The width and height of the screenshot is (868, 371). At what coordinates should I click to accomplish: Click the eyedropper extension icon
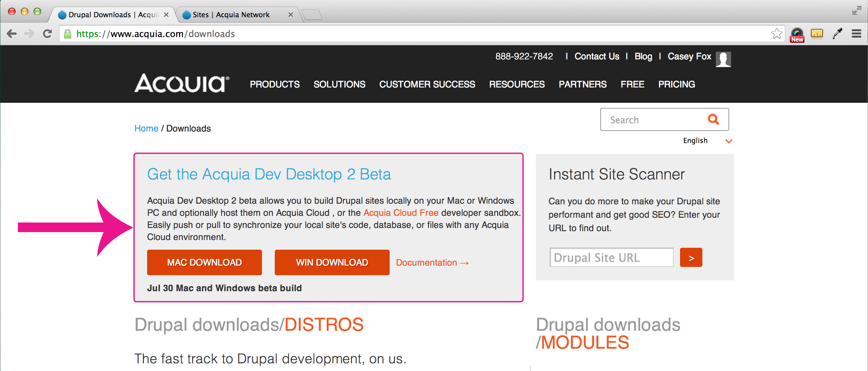[x=837, y=34]
